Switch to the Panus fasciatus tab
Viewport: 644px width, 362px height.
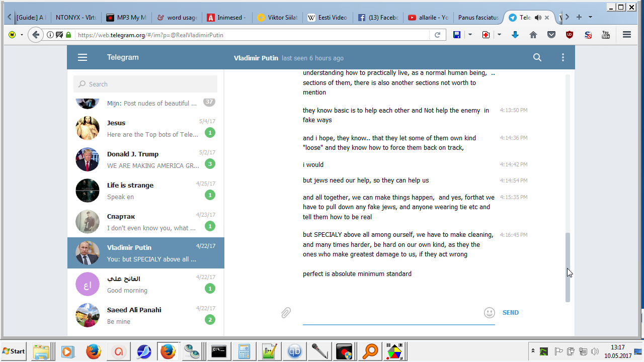point(478,18)
